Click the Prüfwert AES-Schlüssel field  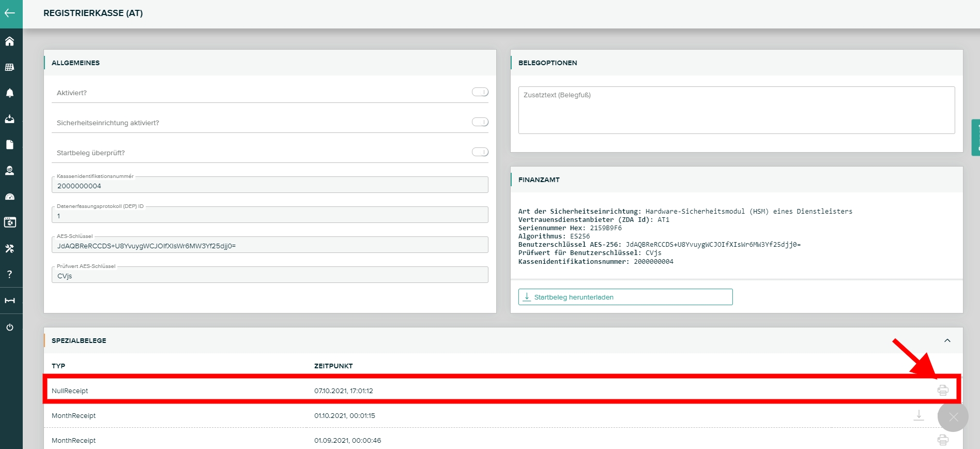270,275
